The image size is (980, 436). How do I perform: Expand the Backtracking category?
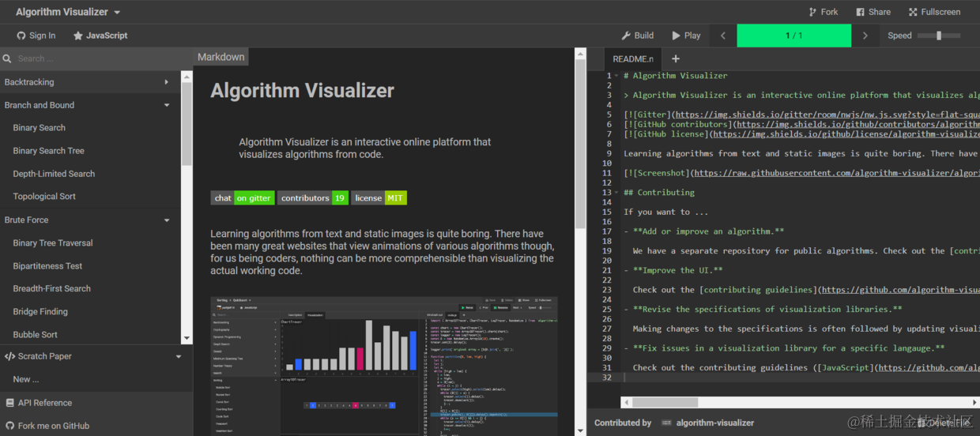[89, 82]
